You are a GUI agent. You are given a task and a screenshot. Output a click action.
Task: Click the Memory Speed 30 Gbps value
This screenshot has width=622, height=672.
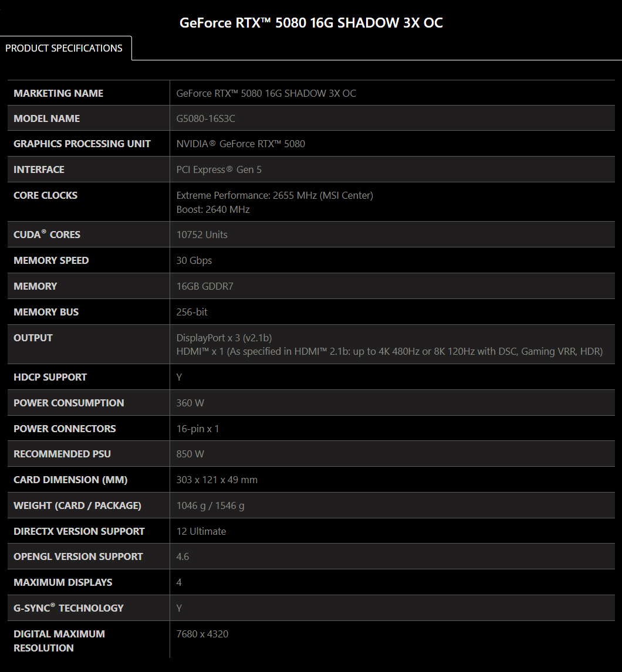[x=194, y=260]
